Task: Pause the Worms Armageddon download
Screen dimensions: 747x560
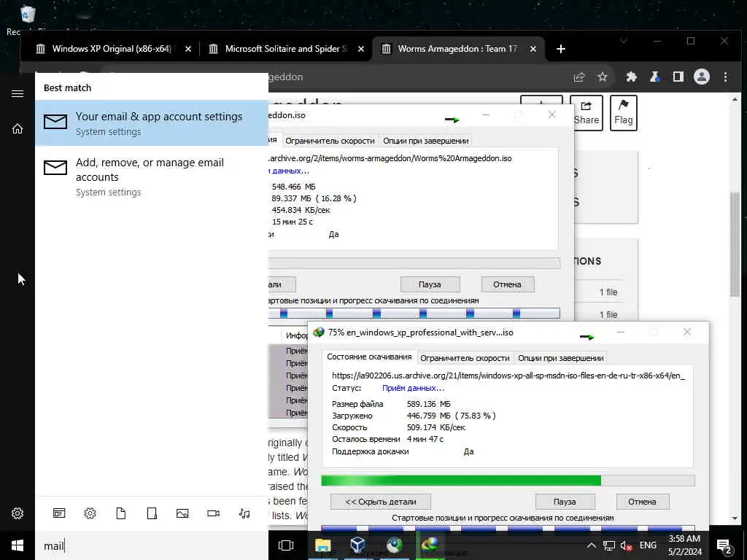Action: tap(430, 284)
